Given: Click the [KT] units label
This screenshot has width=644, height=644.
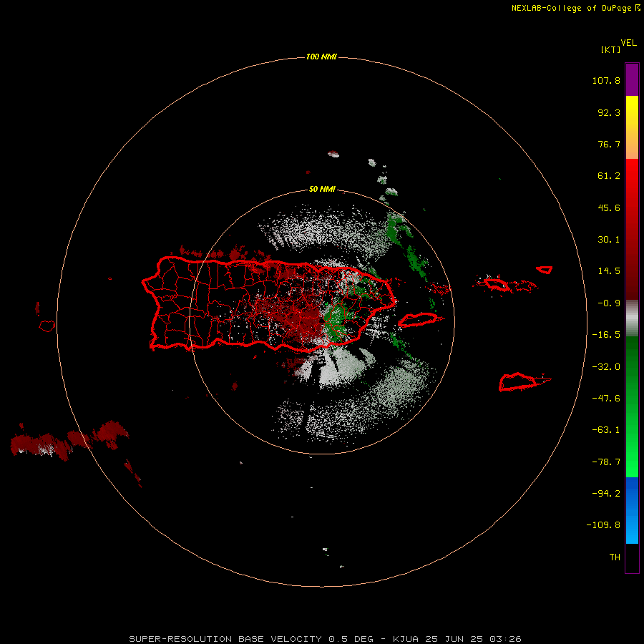Looking at the screenshot, I should [610, 49].
